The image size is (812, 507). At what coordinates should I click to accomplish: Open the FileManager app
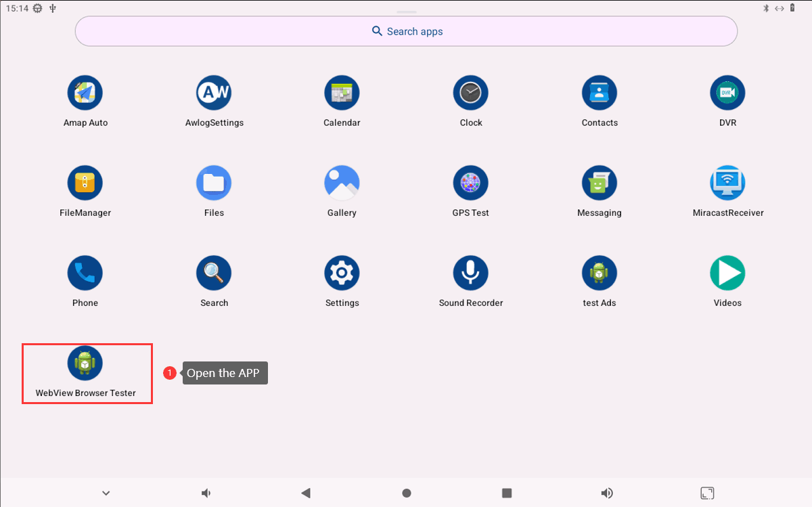point(85,182)
